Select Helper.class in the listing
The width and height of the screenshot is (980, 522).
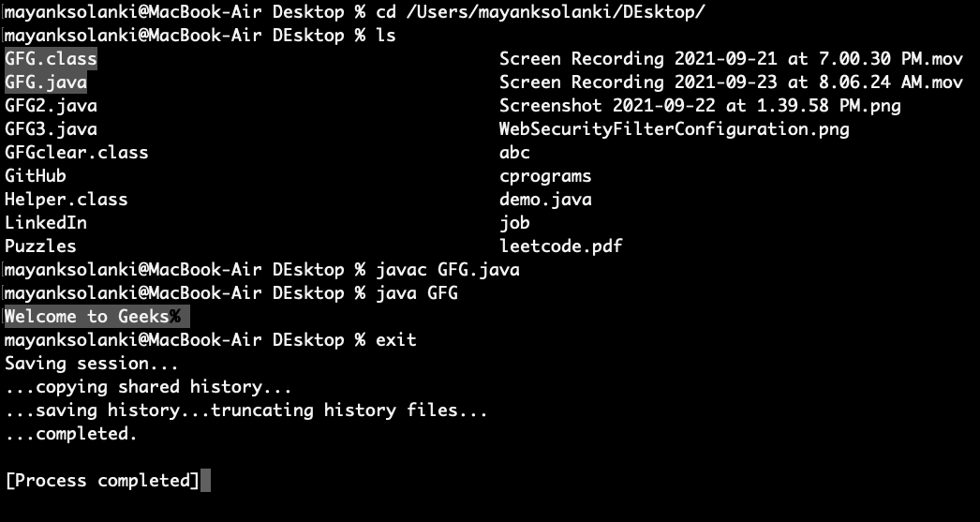(66, 200)
